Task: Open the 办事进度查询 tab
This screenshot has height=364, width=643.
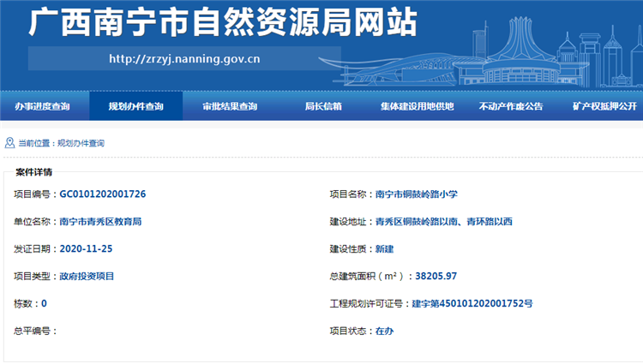Action: coord(42,106)
